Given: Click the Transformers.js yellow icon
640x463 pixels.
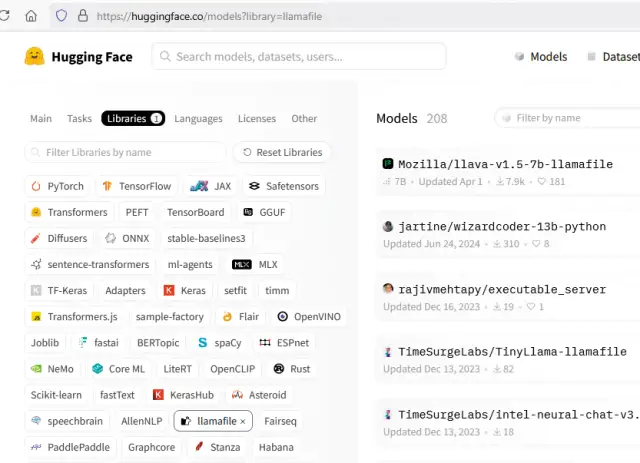Looking at the screenshot, I should point(36,317).
